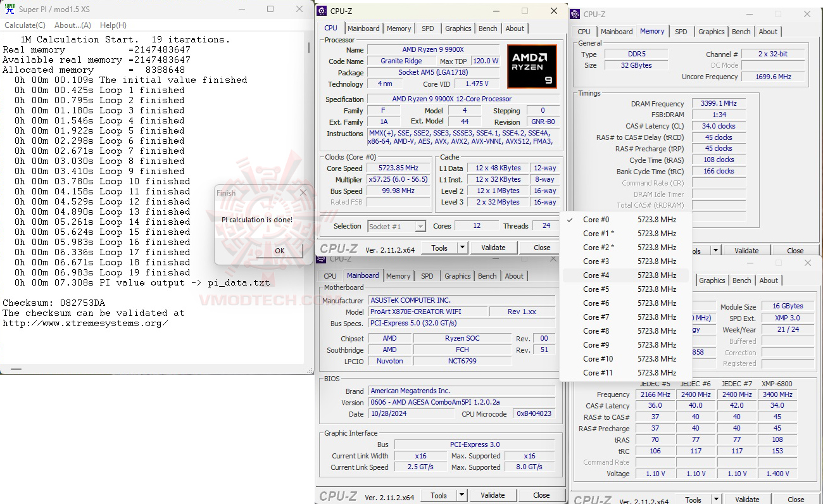The image size is (823, 504).
Task: Switch to the About tab in the CPU-Z timings window
Action: pos(768,32)
